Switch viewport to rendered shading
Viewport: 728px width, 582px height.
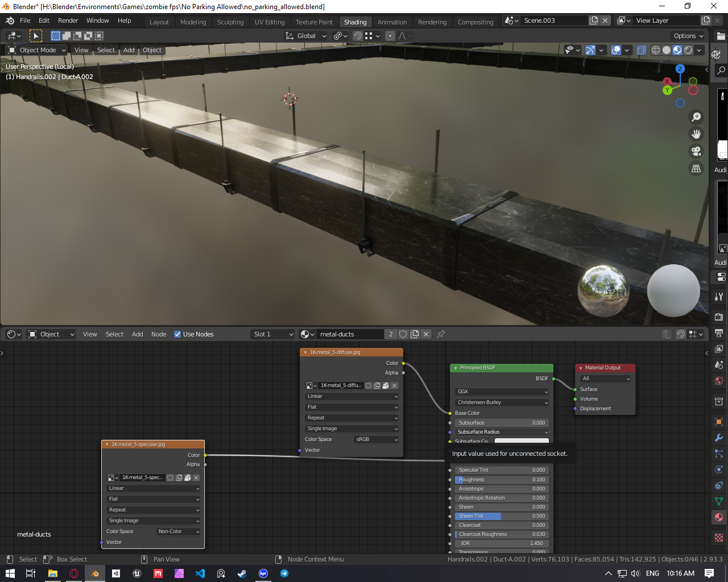click(x=688, y=50)
